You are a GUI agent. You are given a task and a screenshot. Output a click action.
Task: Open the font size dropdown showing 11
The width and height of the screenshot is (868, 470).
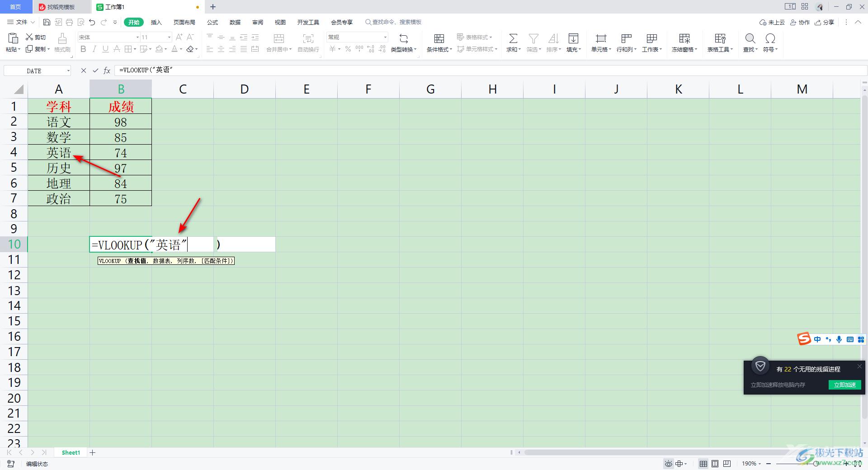click(x=169, y=37)
